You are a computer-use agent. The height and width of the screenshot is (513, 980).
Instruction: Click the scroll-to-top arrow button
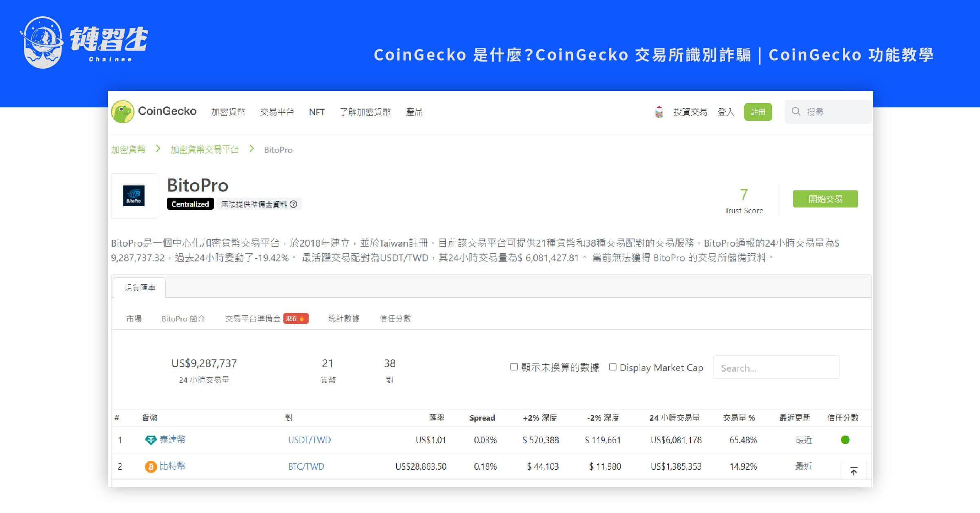[x=853, y=471]
